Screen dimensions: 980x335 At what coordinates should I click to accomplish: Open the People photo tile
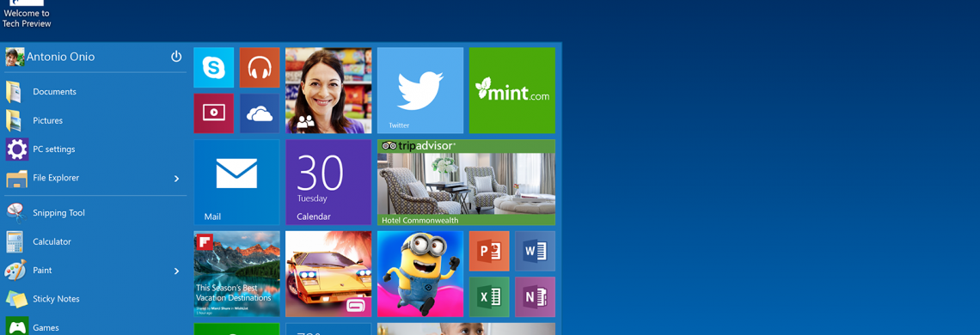coord(328,91)
